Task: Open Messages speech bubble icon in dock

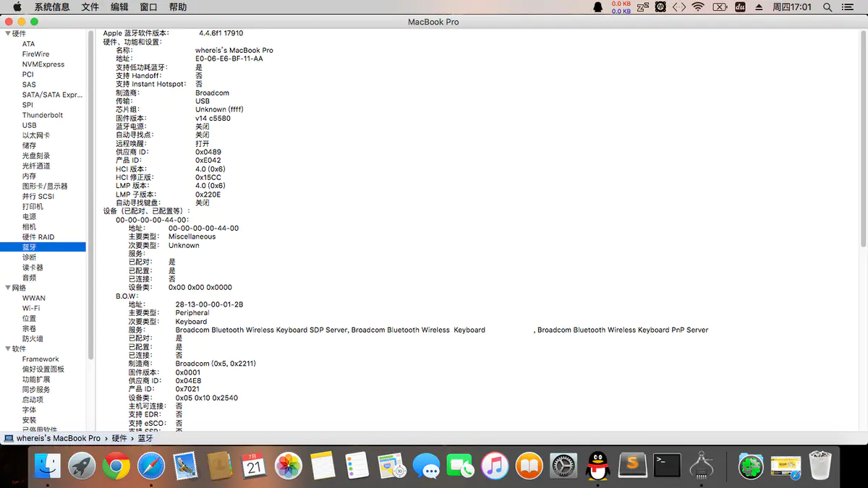Action: click(427, 466)
